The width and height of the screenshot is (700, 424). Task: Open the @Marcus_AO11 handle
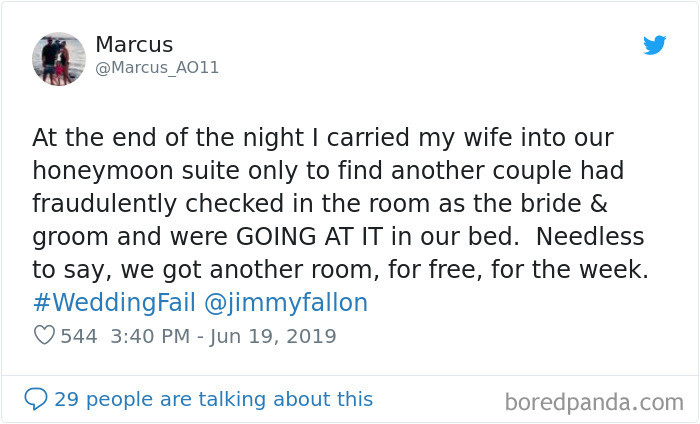pos(157,68)
